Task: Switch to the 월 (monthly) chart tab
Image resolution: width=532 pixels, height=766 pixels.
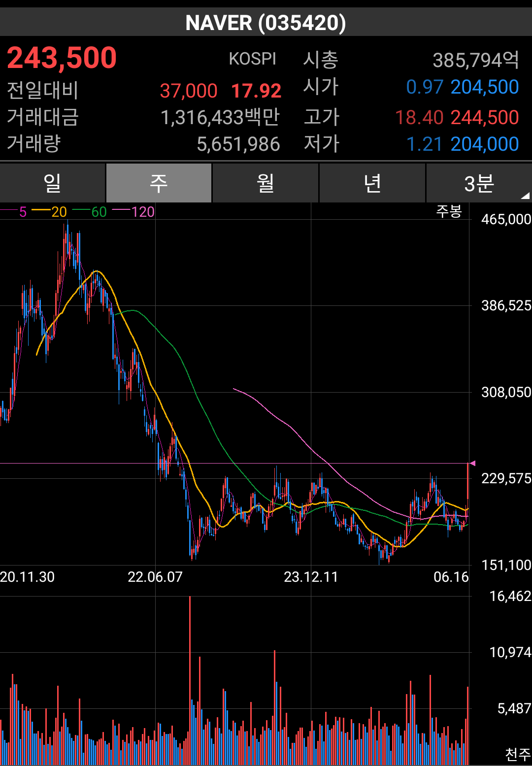Action: coord(265,183)
